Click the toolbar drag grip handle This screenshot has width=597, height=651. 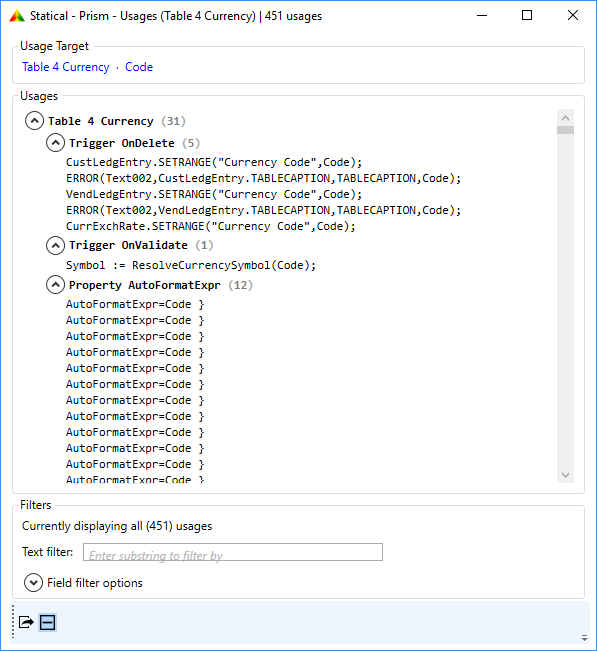click(13, 621)
